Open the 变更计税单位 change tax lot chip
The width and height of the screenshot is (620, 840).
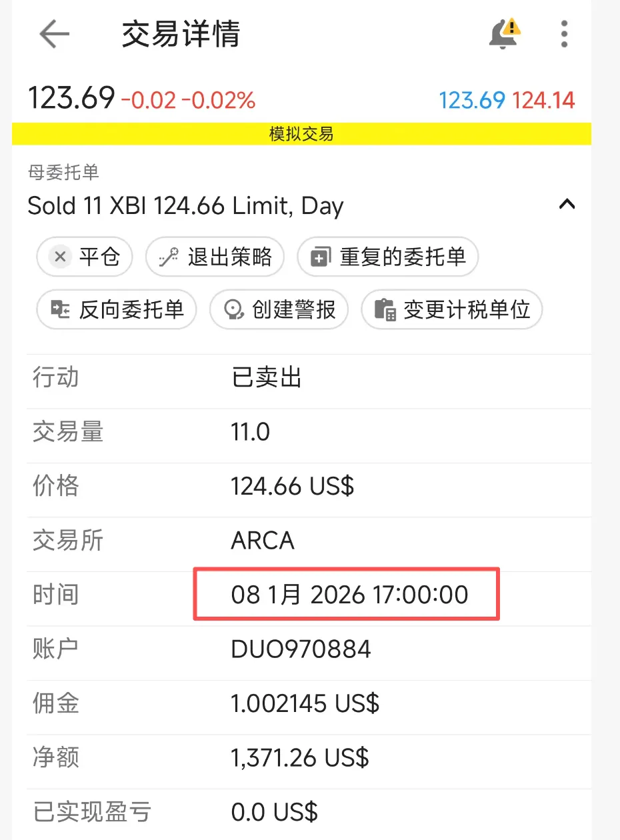click(x=452, y=309)
